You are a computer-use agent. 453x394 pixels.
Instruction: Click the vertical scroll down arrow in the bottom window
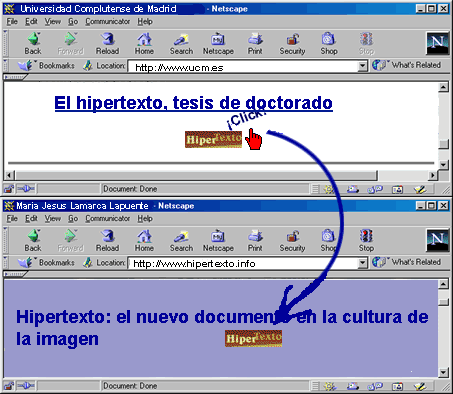point(443,372)
